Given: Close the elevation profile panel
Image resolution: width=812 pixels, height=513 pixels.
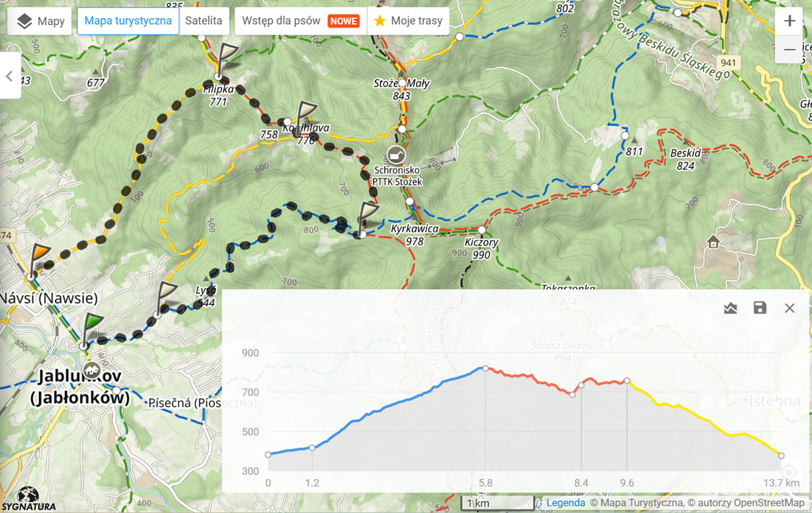Looking at the screenshot, I should [x=789, y=308].
